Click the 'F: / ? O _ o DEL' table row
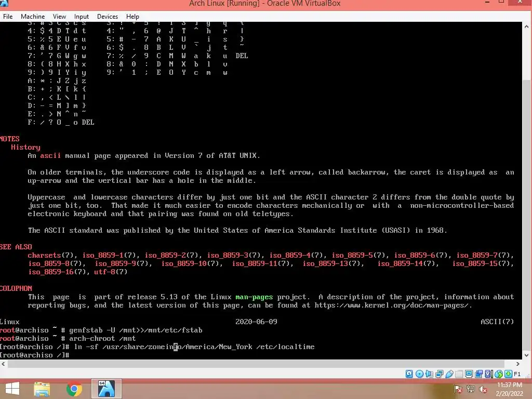This screenshot has width=532, height=399. (x=61, y=123)
